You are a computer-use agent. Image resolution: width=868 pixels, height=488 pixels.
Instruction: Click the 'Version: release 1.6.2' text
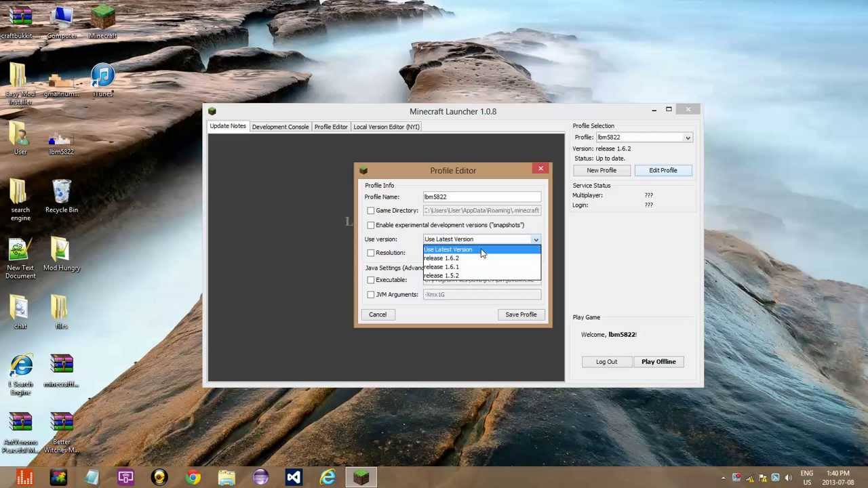602,148
